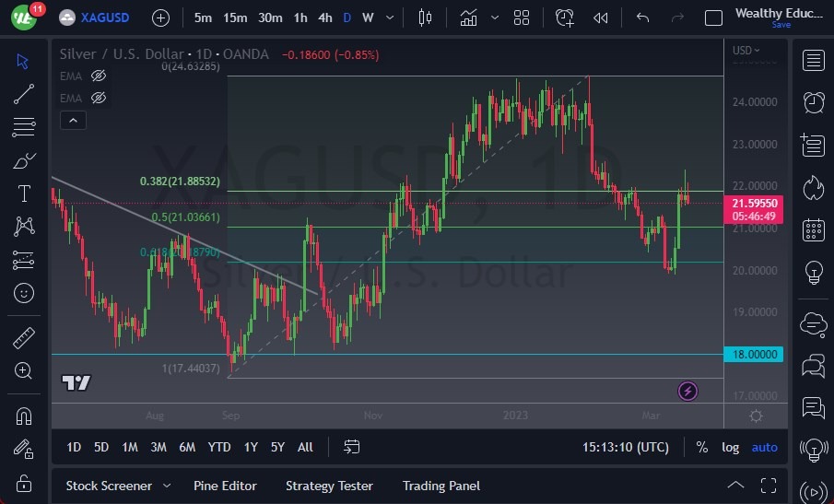
Task: Set date range to 1D
Action: coord(74,447)
